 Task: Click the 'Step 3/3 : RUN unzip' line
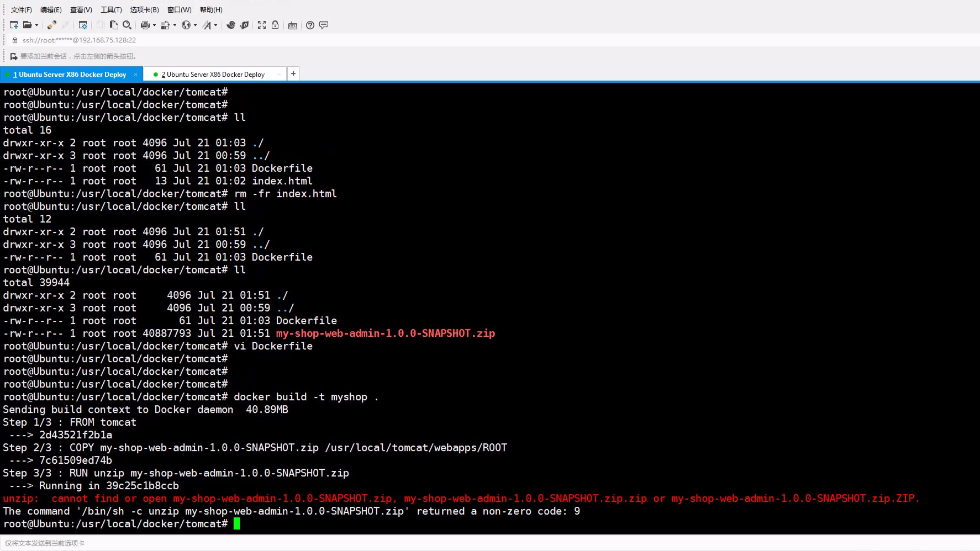[x=176, y=473]
